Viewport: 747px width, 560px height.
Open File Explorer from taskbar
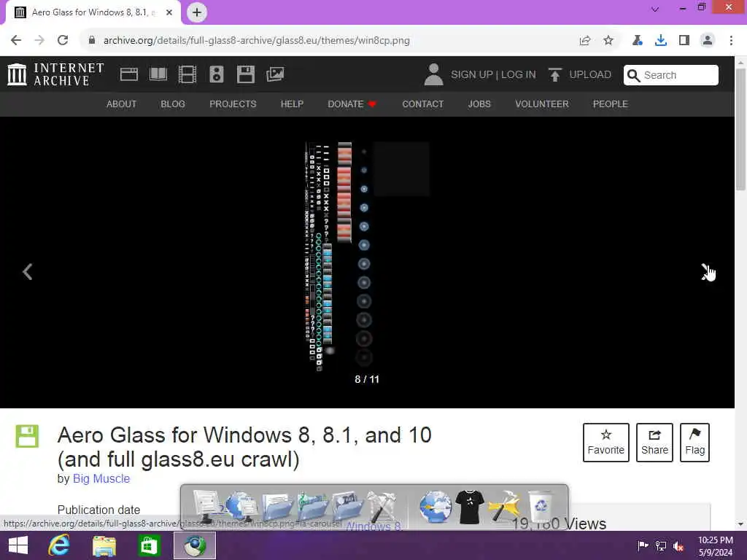104,546
